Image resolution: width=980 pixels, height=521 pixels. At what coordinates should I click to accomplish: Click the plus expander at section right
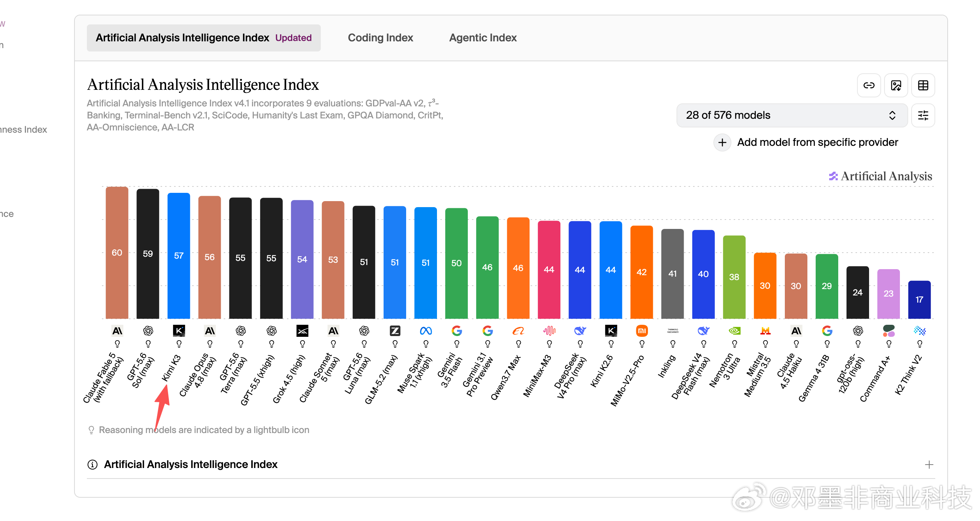pos(929,464)
